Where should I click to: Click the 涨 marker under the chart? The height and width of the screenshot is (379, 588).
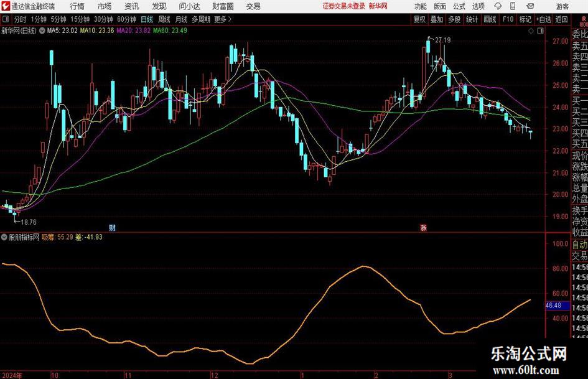tap(423, 227)
